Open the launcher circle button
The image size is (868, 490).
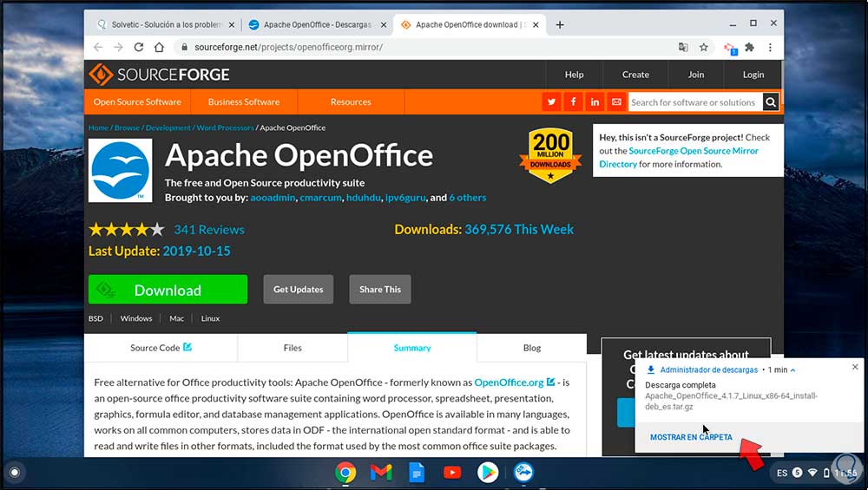(15, 473)
